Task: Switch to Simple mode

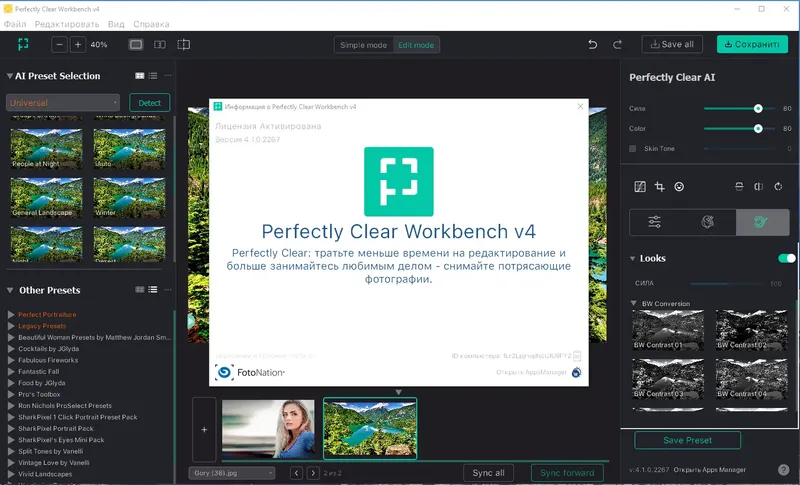Action: [363, 45]
